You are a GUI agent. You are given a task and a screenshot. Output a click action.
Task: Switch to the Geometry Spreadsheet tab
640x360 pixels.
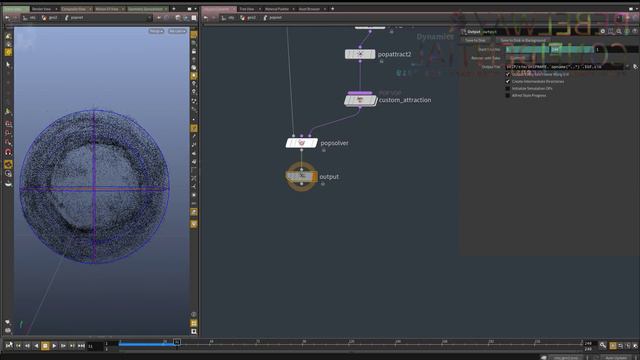click(145, 9)
